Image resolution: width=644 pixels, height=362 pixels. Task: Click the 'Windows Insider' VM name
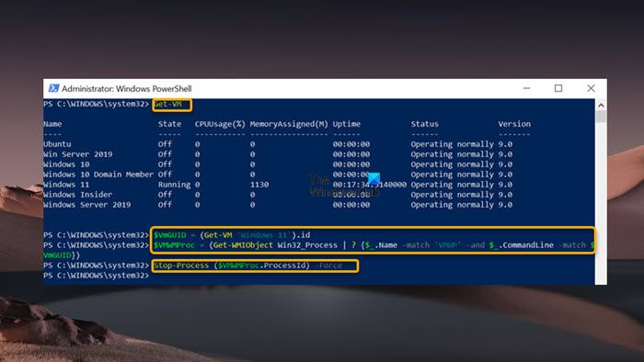coord(77,195)
